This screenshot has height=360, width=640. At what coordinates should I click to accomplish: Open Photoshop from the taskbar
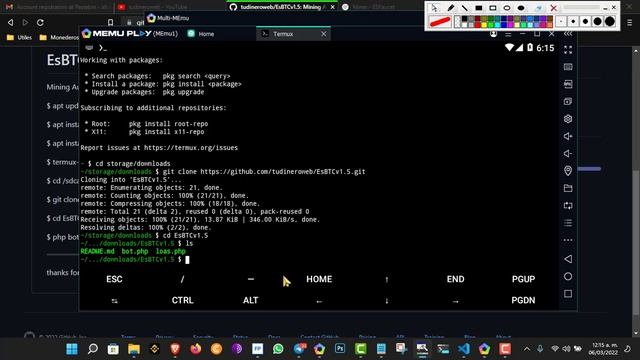pyautogui.click(x=340, y=349)
